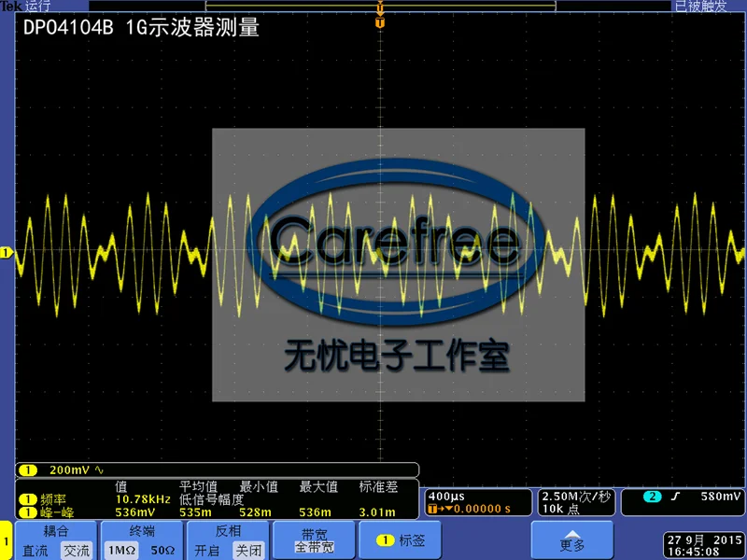The width and height of the screenshot is (747, 560).
Task: Click the orange T delay arrow icon
Action: click(x=440, y=509)
